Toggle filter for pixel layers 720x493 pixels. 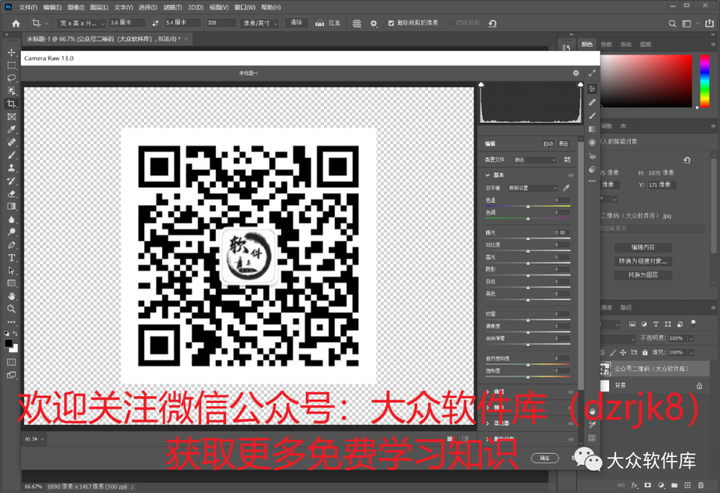(632, 324)
